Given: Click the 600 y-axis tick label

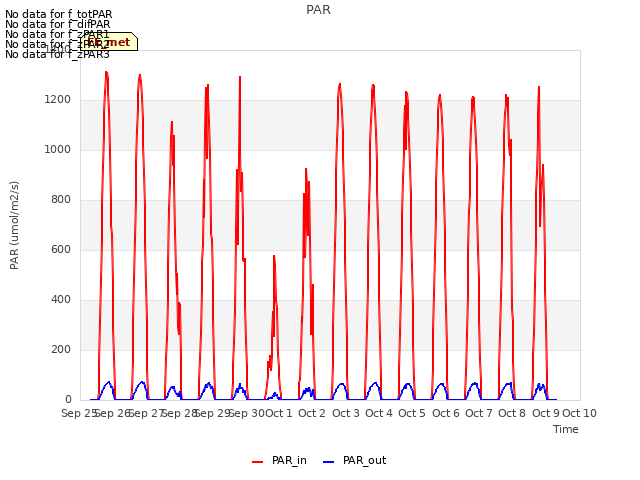Looking at the screenshot, I should [61, 250].
